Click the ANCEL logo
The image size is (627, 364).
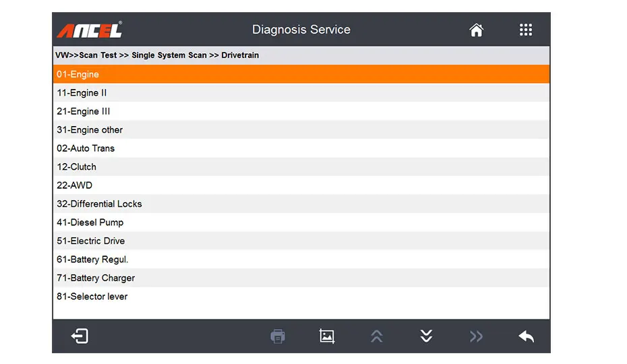tap(90, 30)
